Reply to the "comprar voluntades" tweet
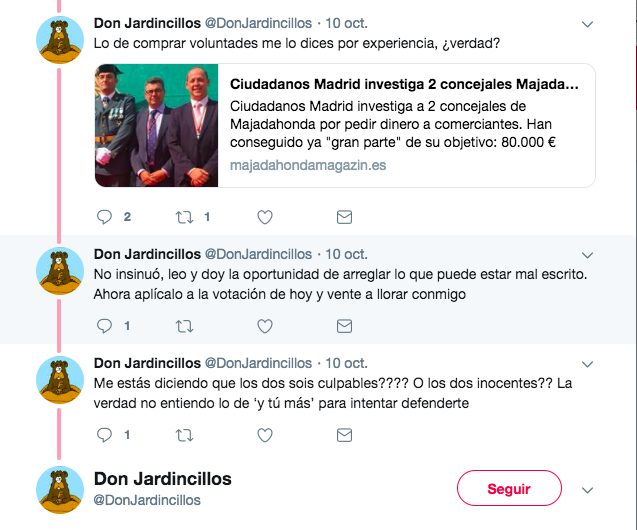 click(x=104, y=217)
